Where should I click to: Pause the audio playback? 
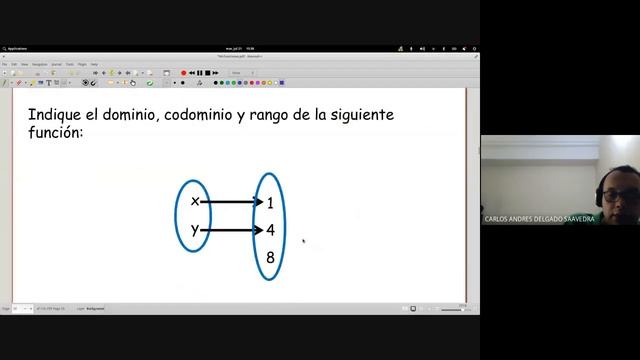(200, 73)
